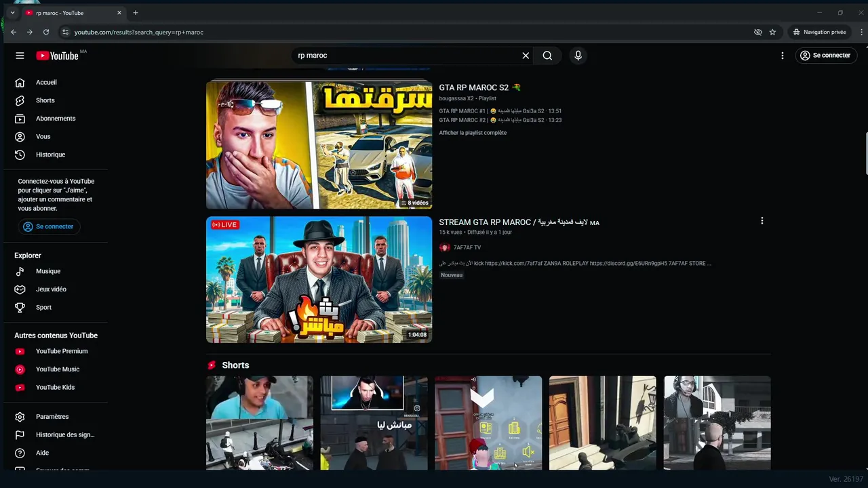Click STREAM GTA RP MAROC video title
Image resolution: width=868 pixels, height=488 pixels.
[x=519, y=222]
